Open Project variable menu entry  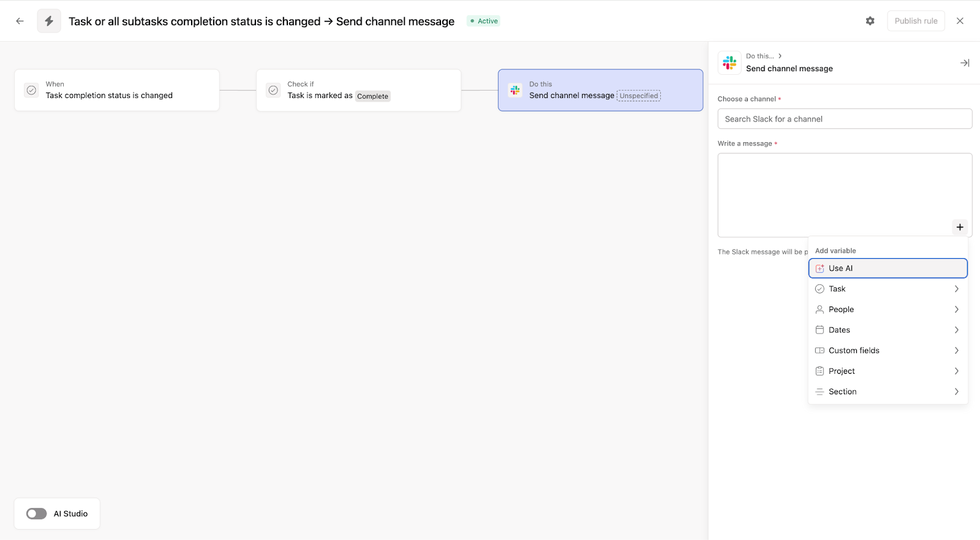(888, 371)
